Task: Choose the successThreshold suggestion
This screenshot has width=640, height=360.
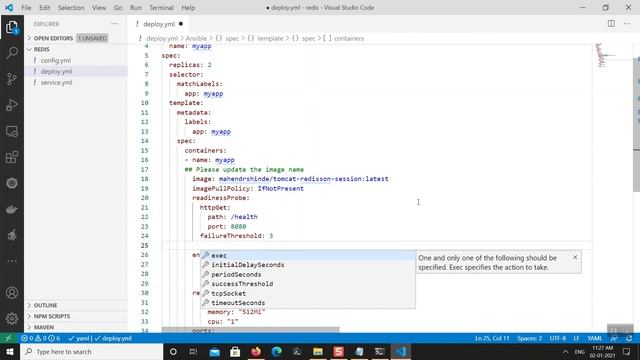Action: click(x=308, y=284)
